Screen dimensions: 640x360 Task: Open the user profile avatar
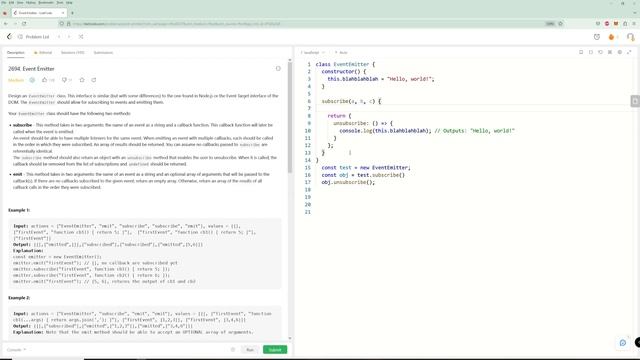[631, 37]
